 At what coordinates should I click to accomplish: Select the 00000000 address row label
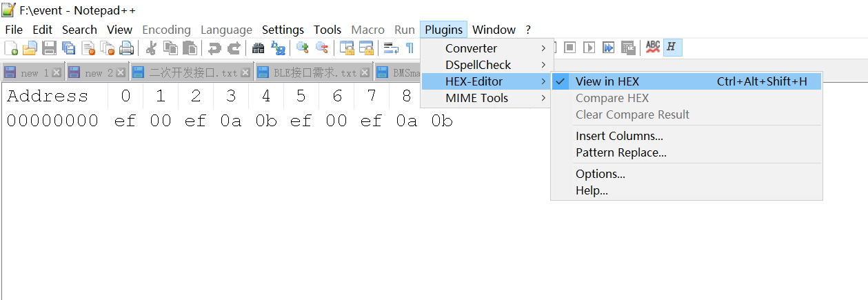pos(52,121)
